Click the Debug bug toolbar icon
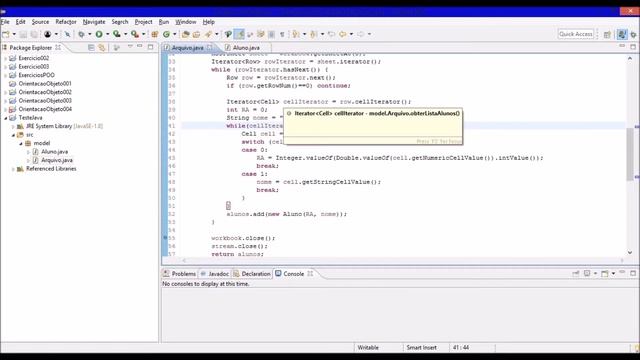 [81, 34]
